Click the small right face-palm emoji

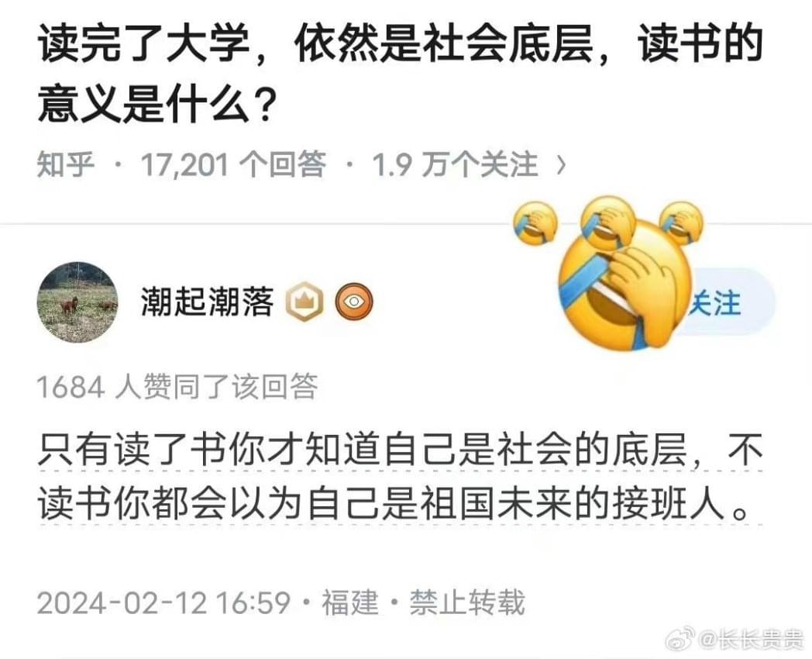pyautogui.click(x=682, y=222)
